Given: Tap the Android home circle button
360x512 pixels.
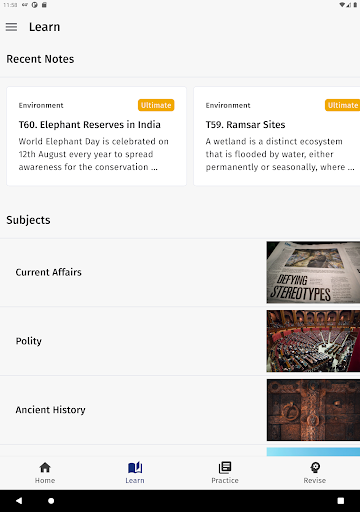Looking at the screenshot, I should [x=51, y=501].
